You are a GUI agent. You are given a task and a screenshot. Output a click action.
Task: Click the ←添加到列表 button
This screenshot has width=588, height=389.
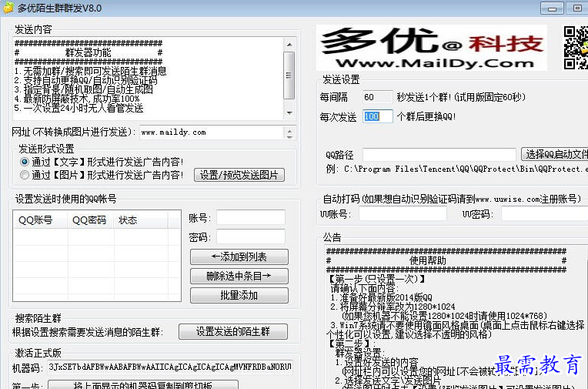click(239, 257)
